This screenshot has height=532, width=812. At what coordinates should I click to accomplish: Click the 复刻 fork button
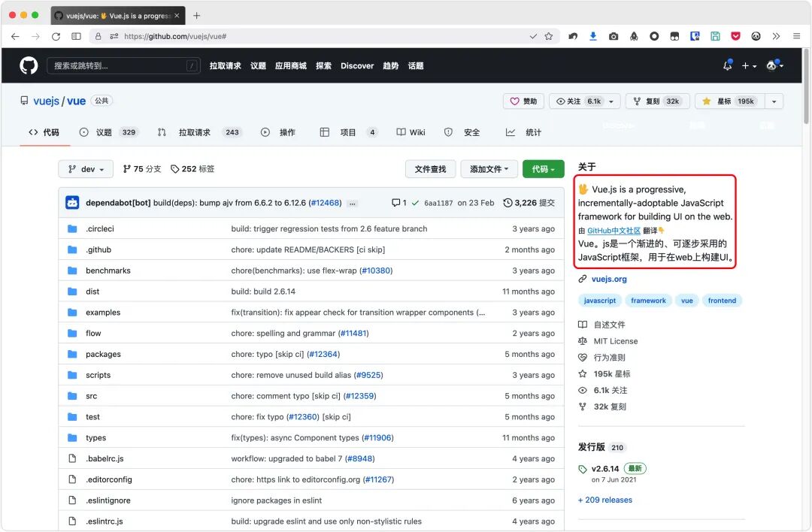(657, 101)
